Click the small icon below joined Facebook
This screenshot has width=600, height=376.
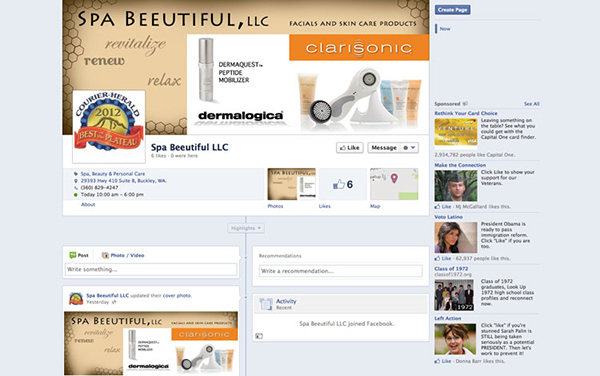259,336
